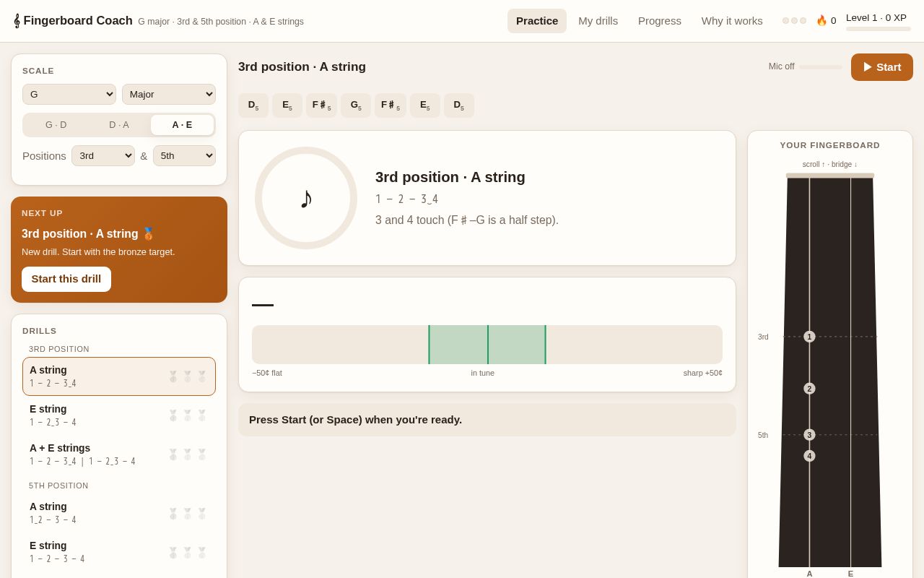924x578 pixels.
Task: Select 3rd position E string drill row
Action: point(119,415)
